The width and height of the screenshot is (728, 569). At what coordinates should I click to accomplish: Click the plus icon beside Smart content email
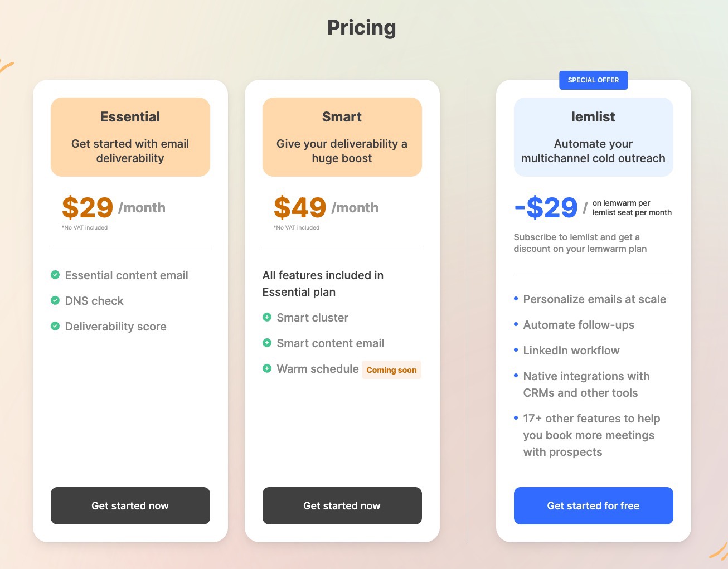(267, 343)
